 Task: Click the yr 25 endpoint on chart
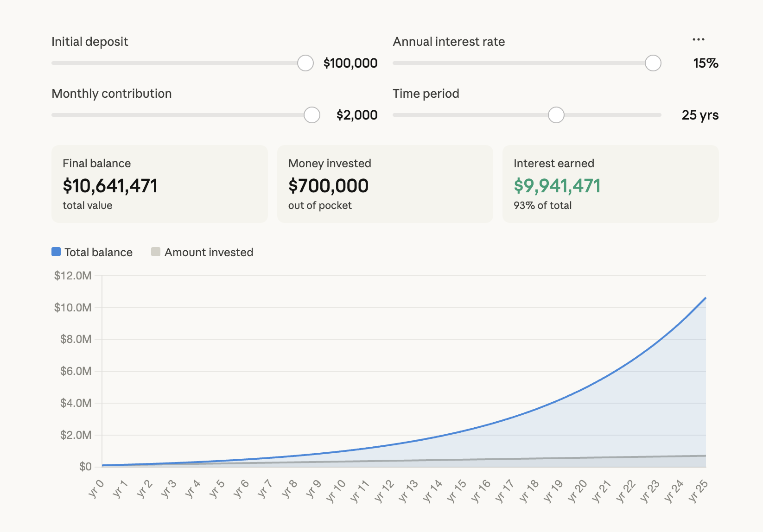pos(706,298)
